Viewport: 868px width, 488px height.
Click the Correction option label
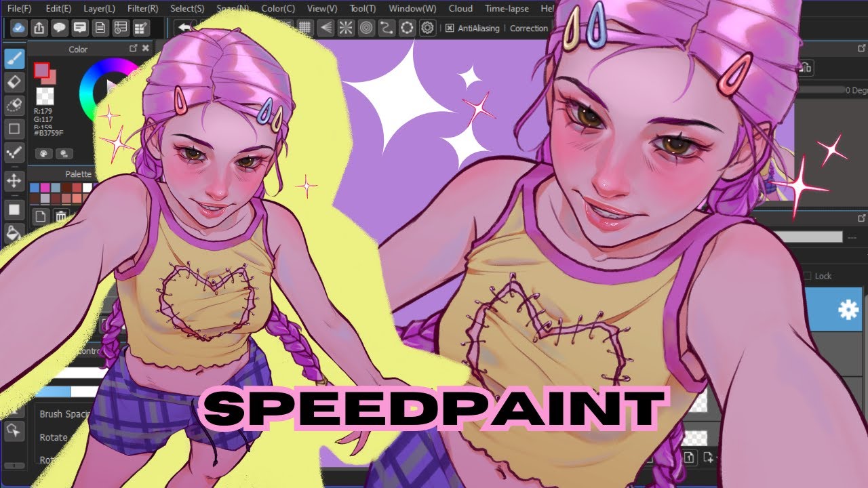click(x=528, y=28)
